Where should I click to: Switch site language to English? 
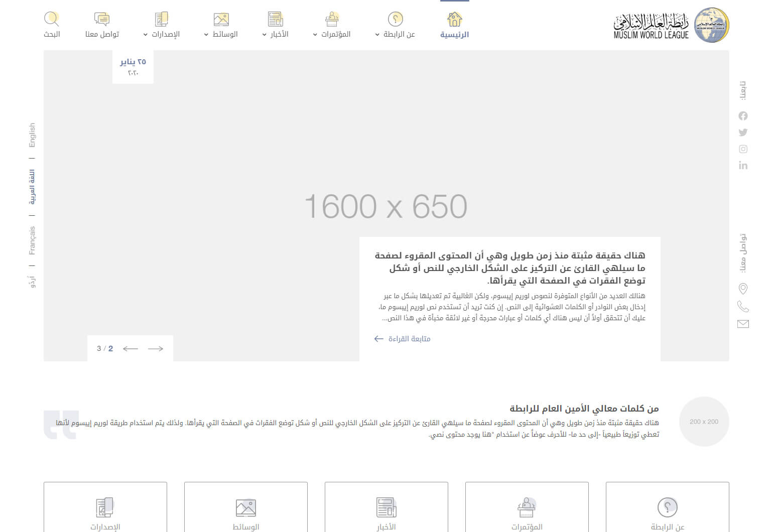point(32,135)
